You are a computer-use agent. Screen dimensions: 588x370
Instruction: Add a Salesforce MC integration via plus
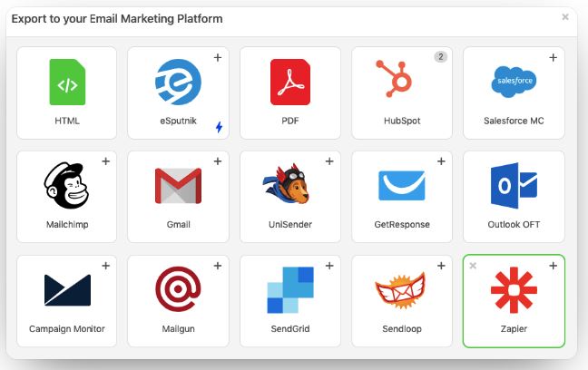click(554, 58)
